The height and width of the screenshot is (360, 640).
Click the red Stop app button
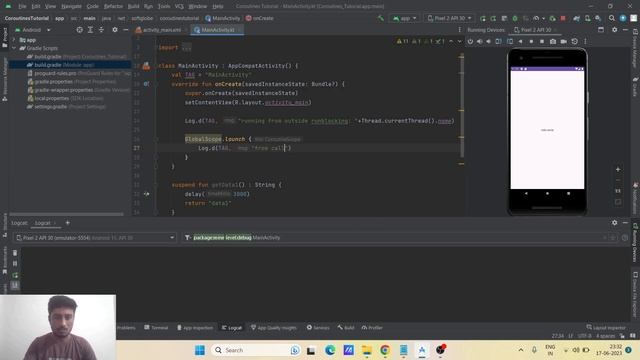(x=563, y=18)
